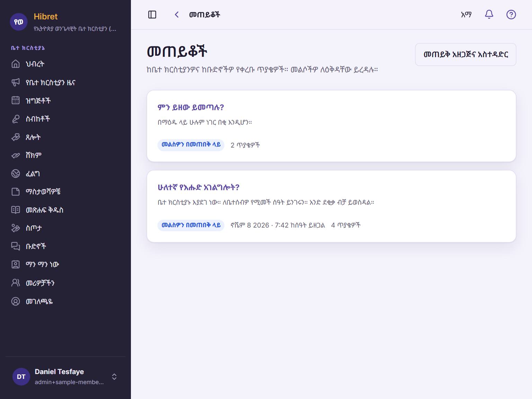
Task: Click handshake icon for ሸክም
Action: (x=16, y=155)
